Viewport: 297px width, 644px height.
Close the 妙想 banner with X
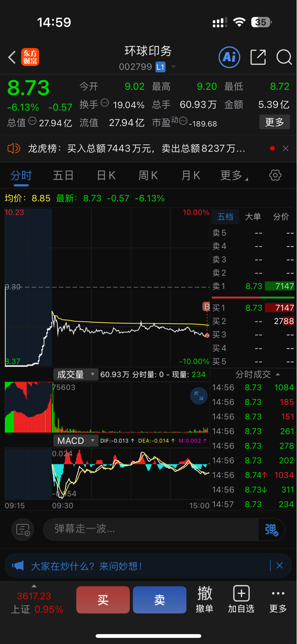279,566
